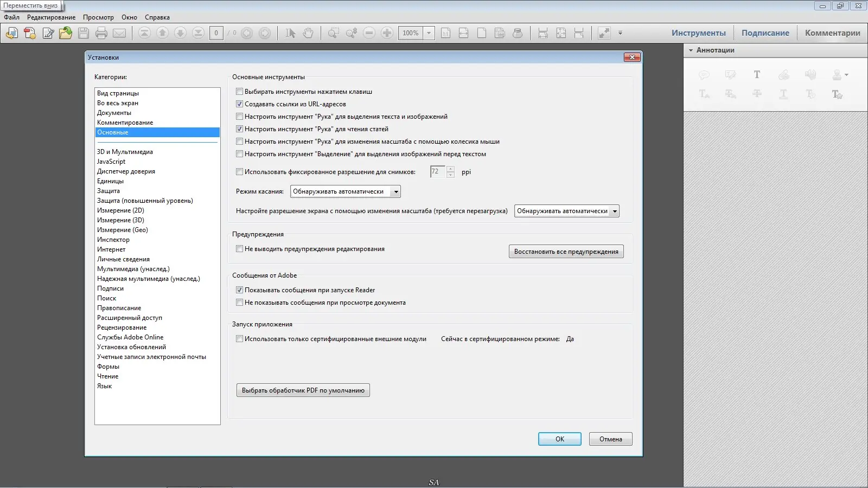Click the Fit Width icon

[463, 33]
